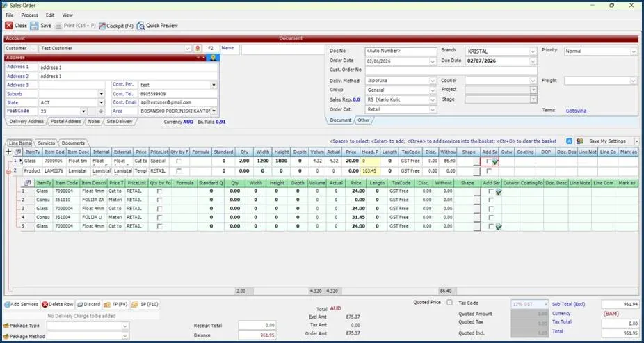Click Sub Total (Excl) link

pyautogui.click(x=568, y=305)
